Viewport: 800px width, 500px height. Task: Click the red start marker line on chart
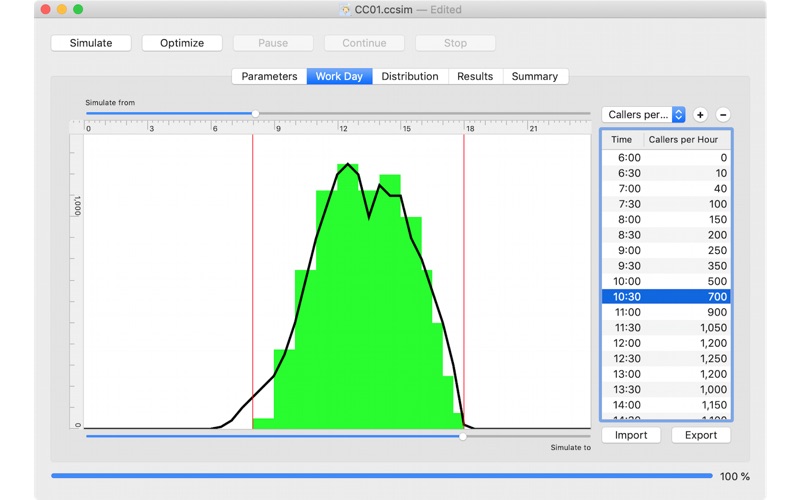[x=253, y=281]
